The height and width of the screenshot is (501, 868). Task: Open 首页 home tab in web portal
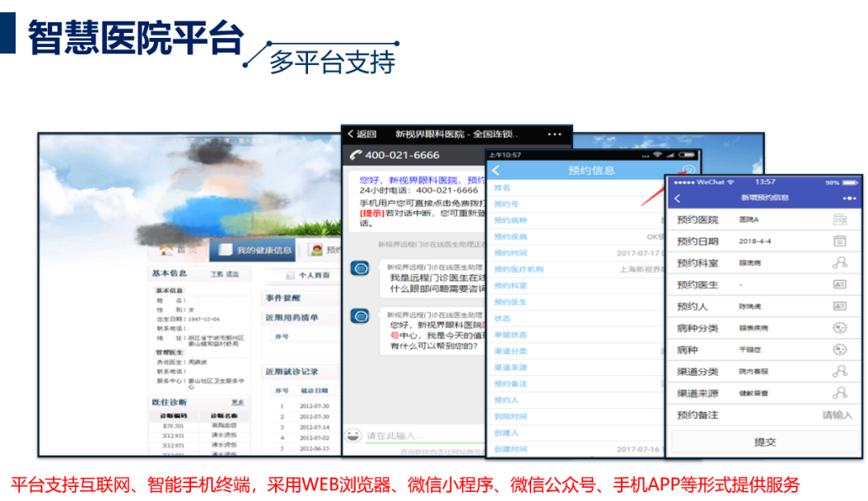(x=177, y=250)
